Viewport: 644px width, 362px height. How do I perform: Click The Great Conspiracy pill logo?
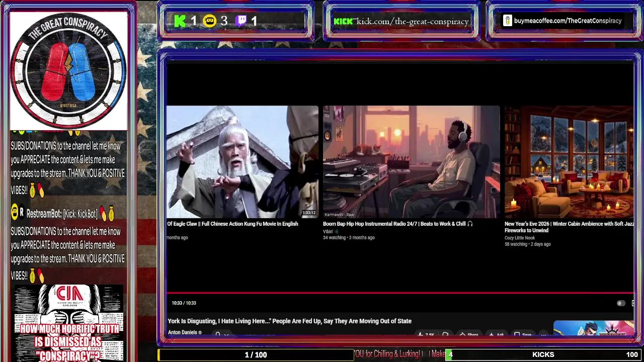coord(68,71)
